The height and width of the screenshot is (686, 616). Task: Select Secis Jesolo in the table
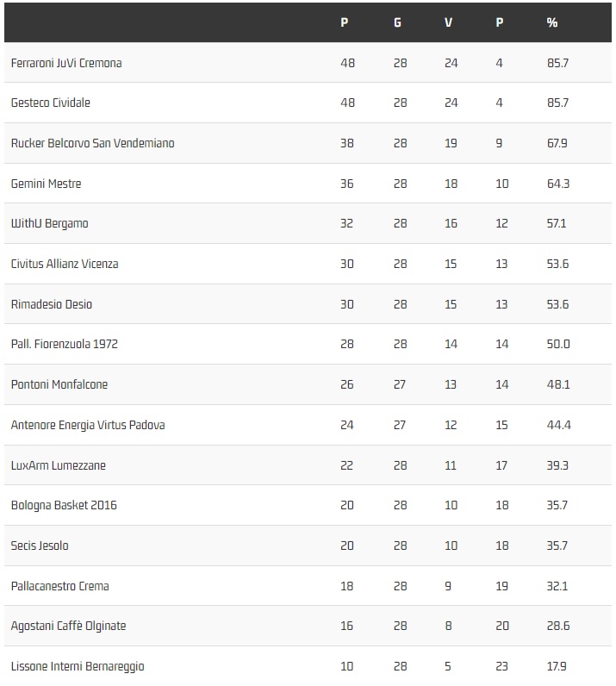tap(40, 546)
